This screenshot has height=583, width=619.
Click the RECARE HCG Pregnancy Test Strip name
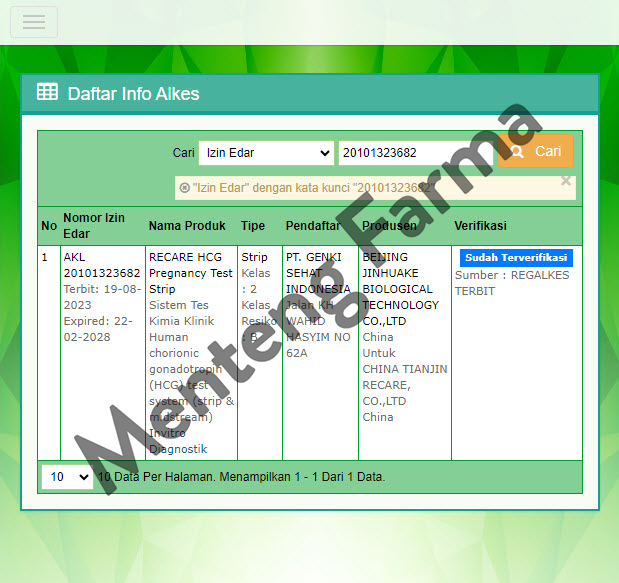point(191,273)
